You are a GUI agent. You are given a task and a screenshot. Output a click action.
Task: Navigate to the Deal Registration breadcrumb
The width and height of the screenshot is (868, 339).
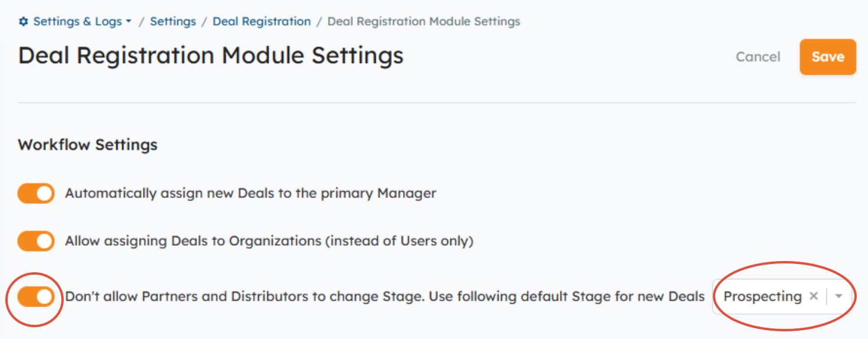(261, 22)
